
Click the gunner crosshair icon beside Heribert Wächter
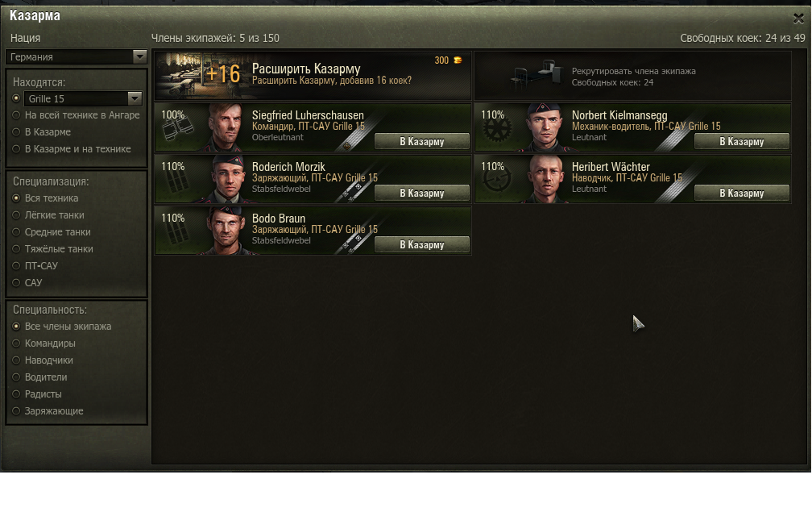tap(497, 180)
